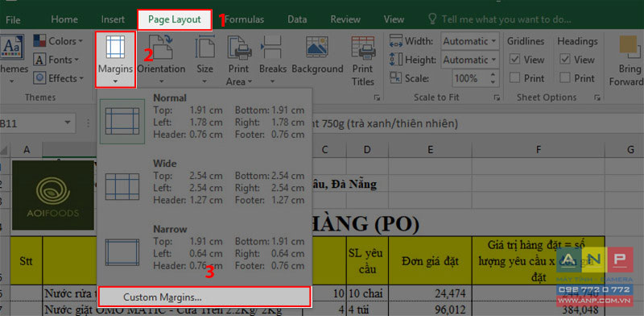Expand the Width Automatic dropdown
The image size is (644, 316).
(470, 41)
